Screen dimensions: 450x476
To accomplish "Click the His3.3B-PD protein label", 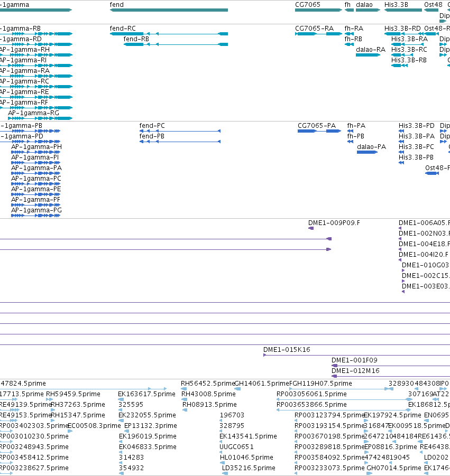I will (x=417, y=126).
